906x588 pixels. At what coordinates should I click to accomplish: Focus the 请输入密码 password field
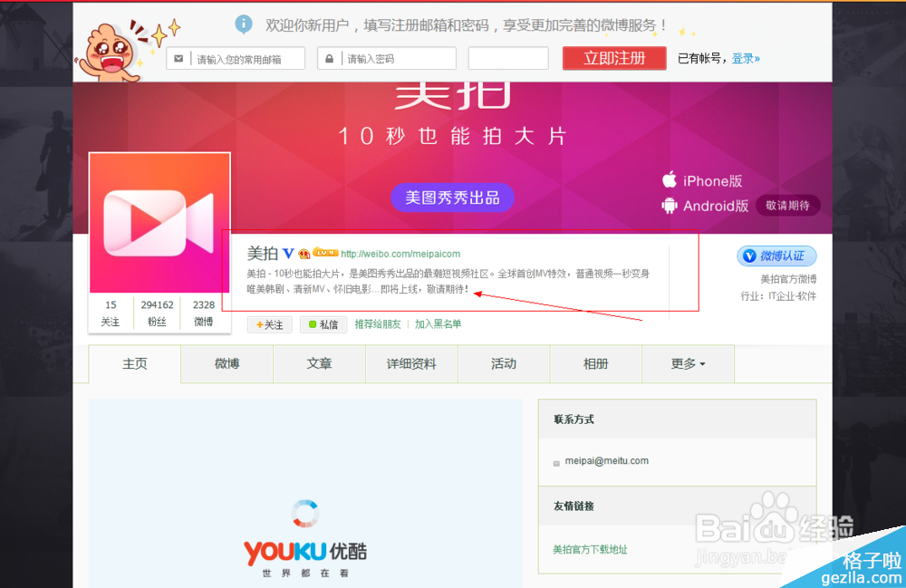click(x=387, y=59)
